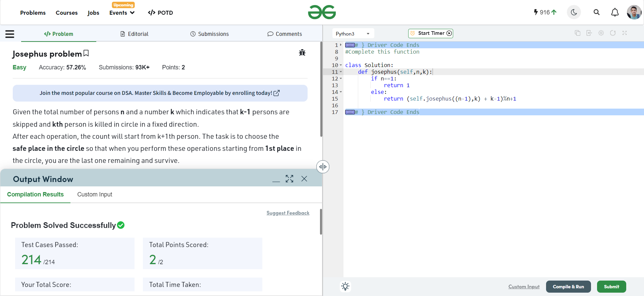644x296 pixels.
Task: Report a bug with bug icon
Action: pyautogui.click(x=302, y=53)
